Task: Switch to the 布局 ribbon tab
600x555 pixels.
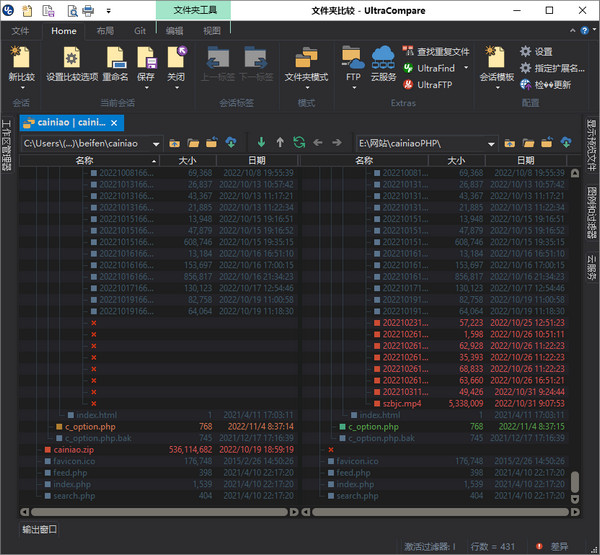Action: [105, 31]
